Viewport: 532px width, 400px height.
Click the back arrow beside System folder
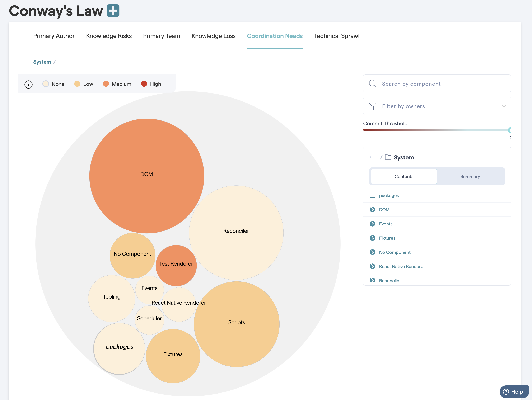[x=373, y=157]
